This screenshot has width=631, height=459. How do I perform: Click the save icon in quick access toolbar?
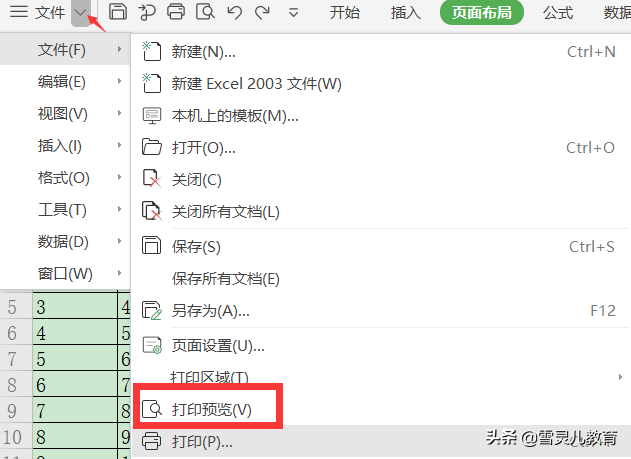click(118, 12)
